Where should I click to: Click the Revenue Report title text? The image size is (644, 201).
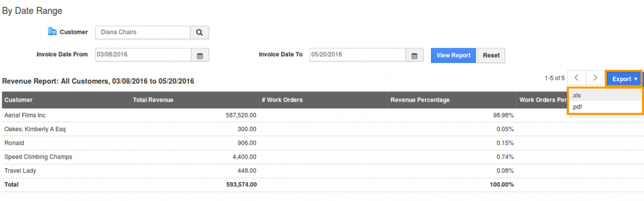98,82
